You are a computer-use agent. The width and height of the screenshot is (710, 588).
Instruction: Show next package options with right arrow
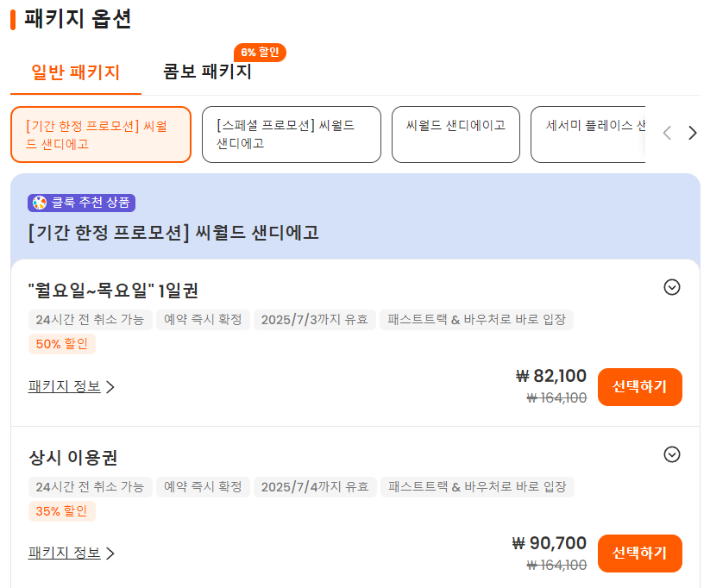[693, 133]
